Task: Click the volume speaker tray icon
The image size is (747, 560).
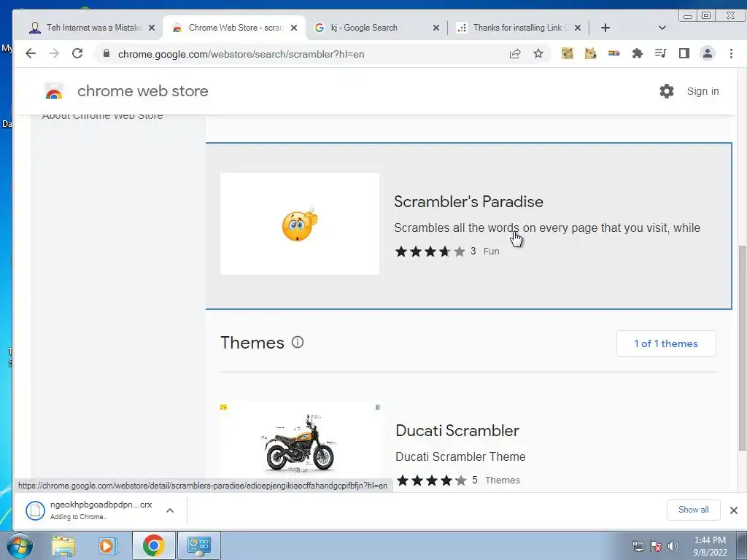Action: 673,546
